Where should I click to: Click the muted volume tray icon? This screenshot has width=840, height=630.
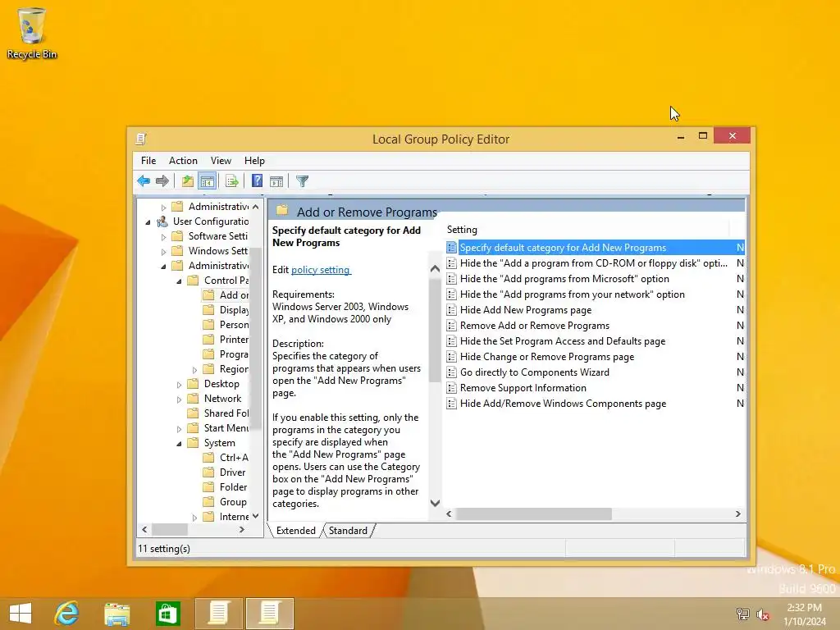point(762,614)
